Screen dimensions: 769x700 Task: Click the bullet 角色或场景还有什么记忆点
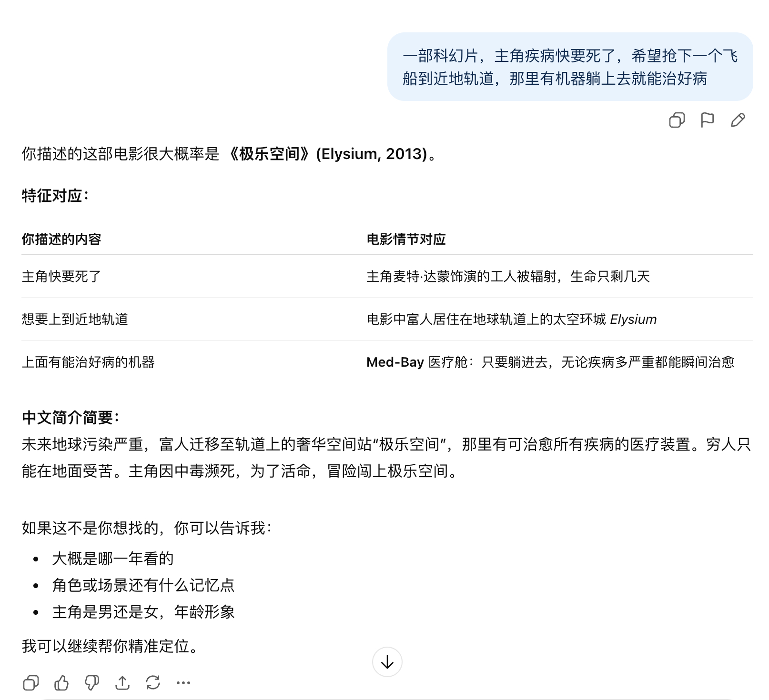[143, 585]
